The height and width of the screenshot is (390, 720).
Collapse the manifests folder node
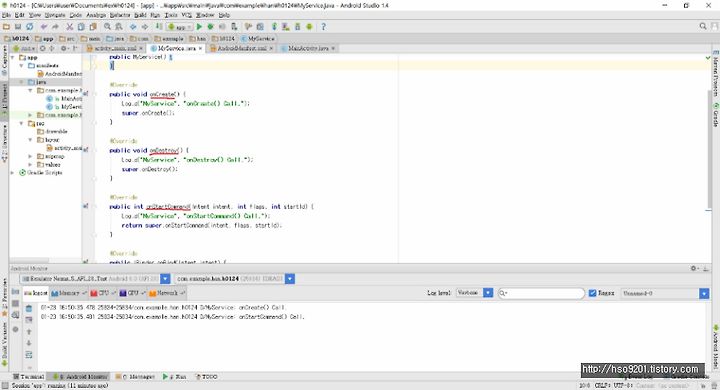(22, 66)
